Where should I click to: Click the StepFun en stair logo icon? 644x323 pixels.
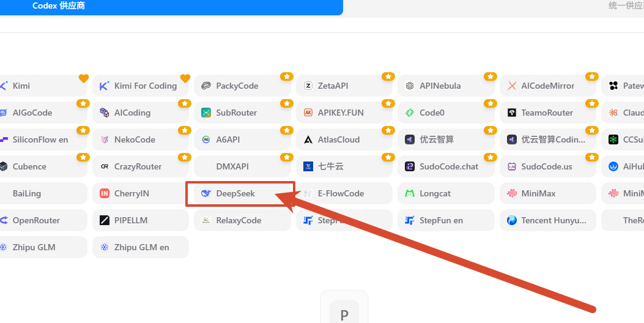coord(410,220)
